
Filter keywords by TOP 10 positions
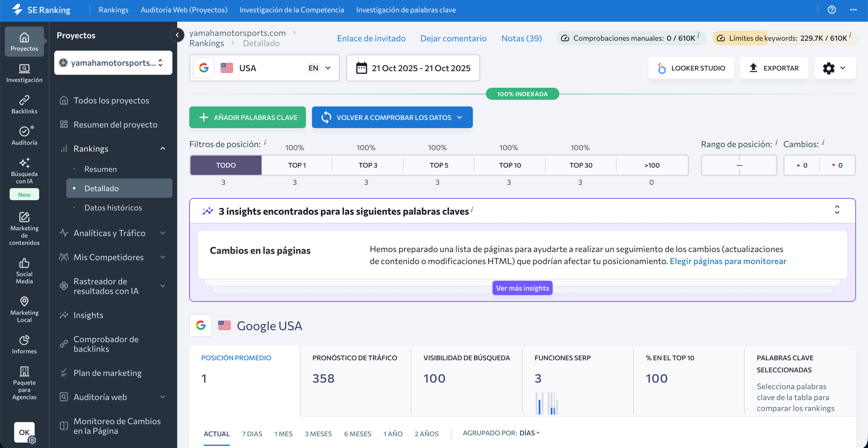[x=509, y=165]
